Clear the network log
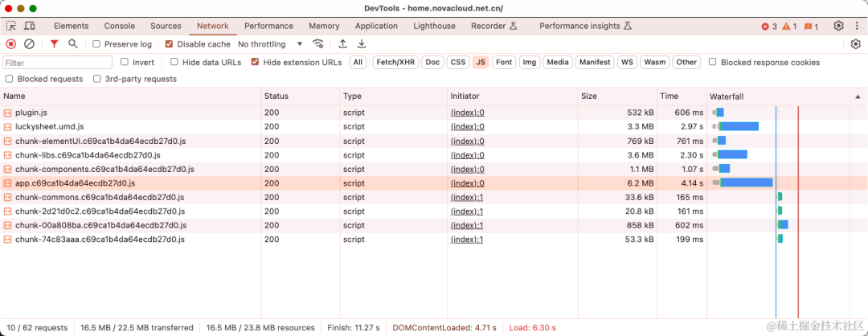868x336 pixels. [30, 43]
